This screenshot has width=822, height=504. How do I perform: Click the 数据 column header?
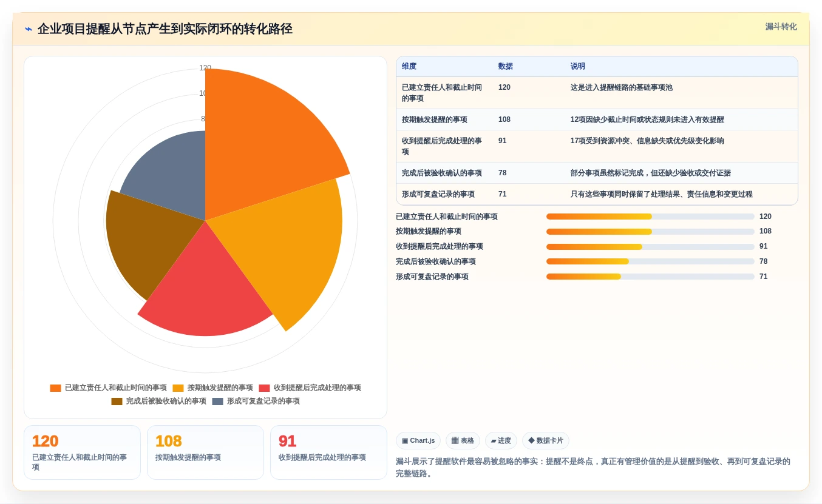[x=506, y=67]
